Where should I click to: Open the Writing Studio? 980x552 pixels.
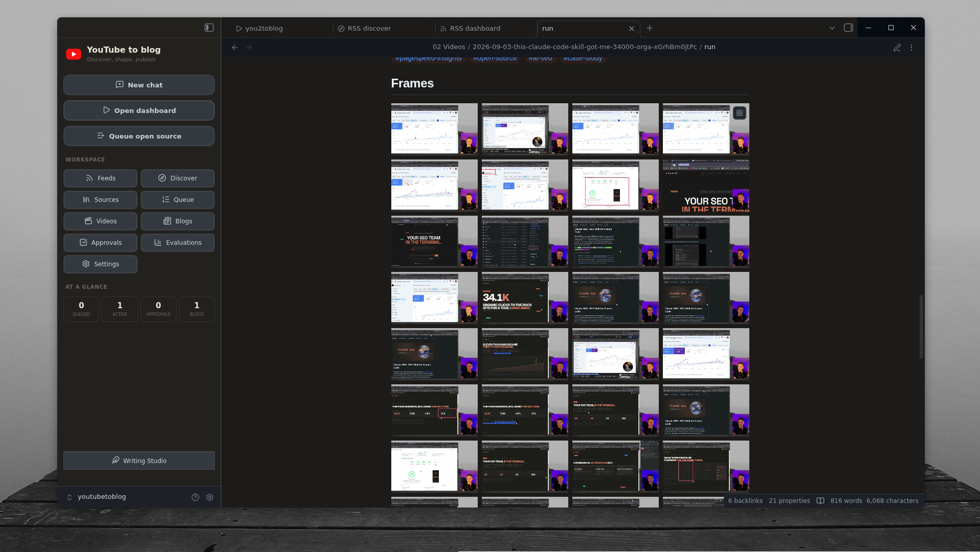click(139, 461)
